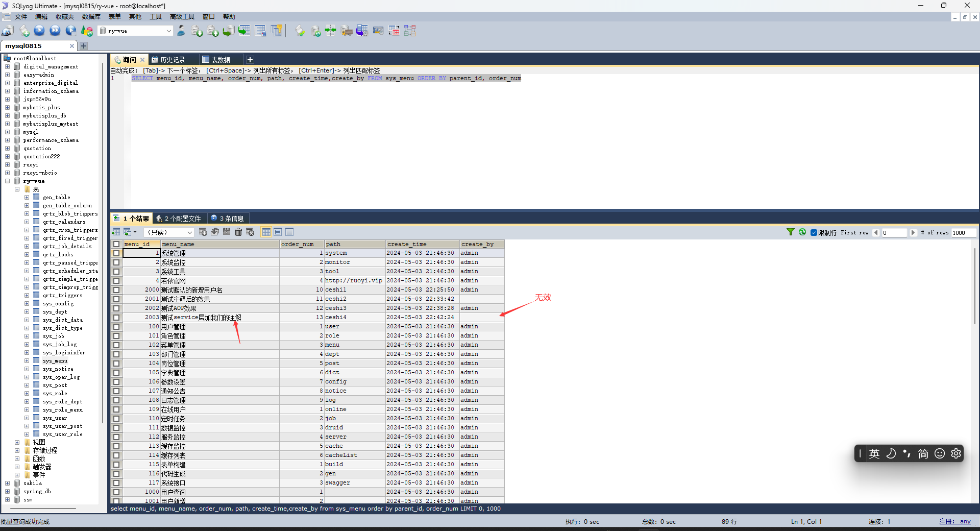Viewport: 980px width, 531px height.
Task: Go to next page of rows arrow
Action: tap(913, 233)
